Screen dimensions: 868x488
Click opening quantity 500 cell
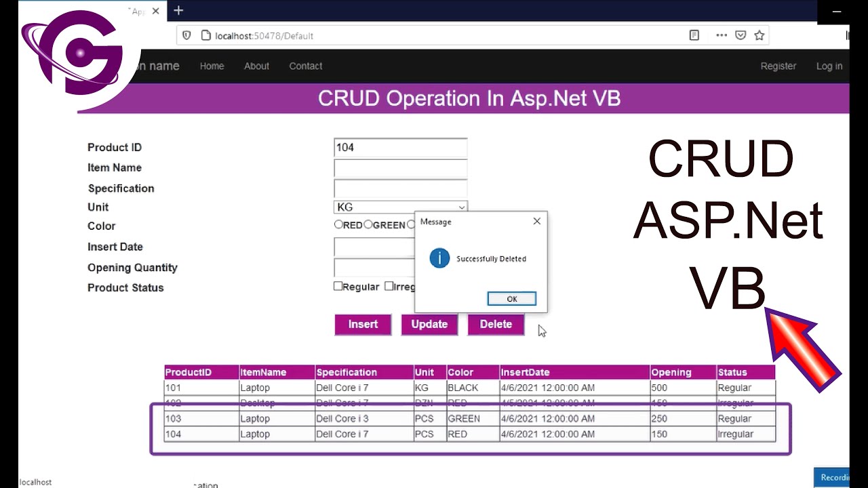[x=683, y=388]
